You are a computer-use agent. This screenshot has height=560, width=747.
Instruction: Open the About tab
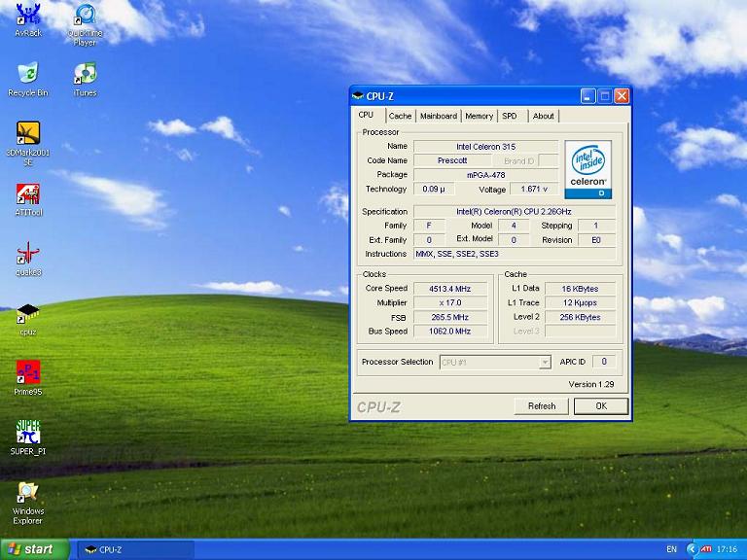tap(543, 116)
